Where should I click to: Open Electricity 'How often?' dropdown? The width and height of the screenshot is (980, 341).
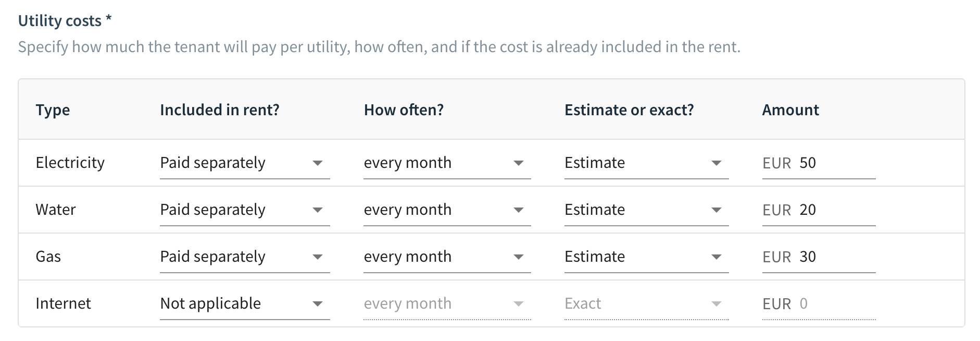pyautogui.click(x=446, y=163)
